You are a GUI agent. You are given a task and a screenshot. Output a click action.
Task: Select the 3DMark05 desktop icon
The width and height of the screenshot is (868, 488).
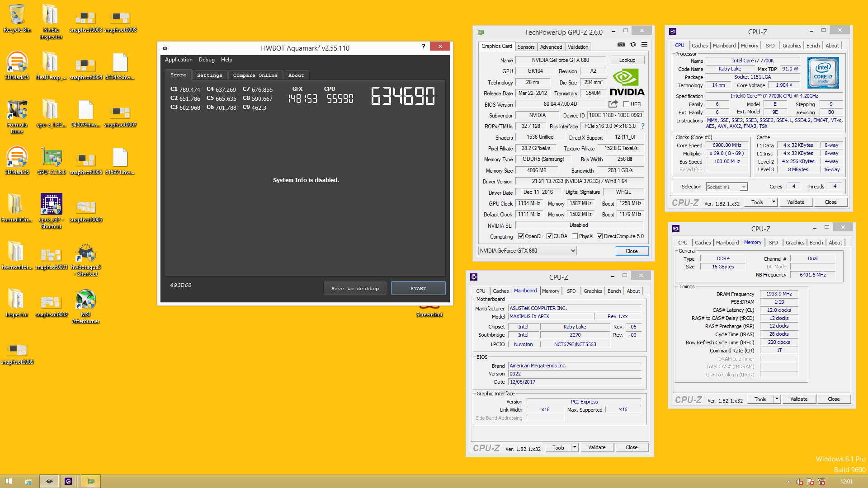pos(17,66)
